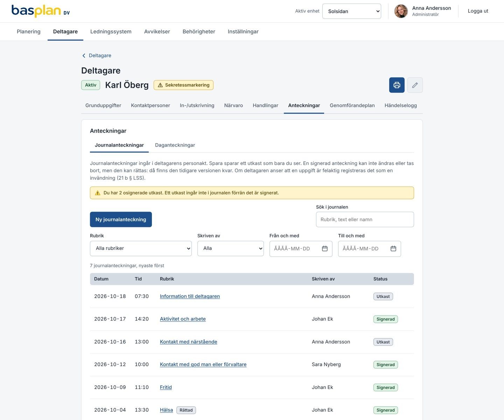Go to Planering in main navigation
504x420 pixels.
pos(29,31)
